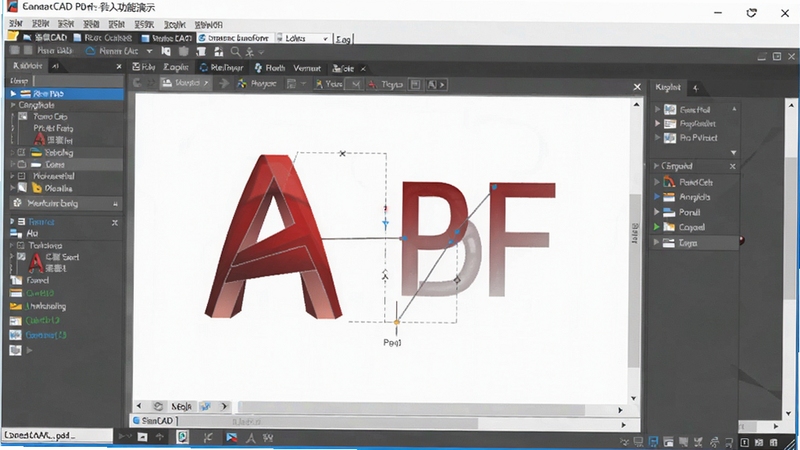Viewport: 800px width, 450px height.
Task: Open the Rorth tab above the canvas
Action: 270,67
